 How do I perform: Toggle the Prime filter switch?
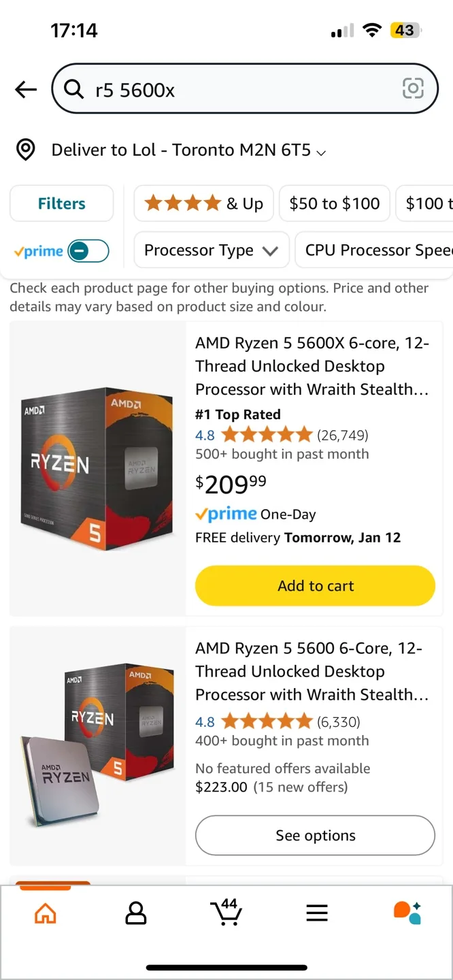coord(88,251)
